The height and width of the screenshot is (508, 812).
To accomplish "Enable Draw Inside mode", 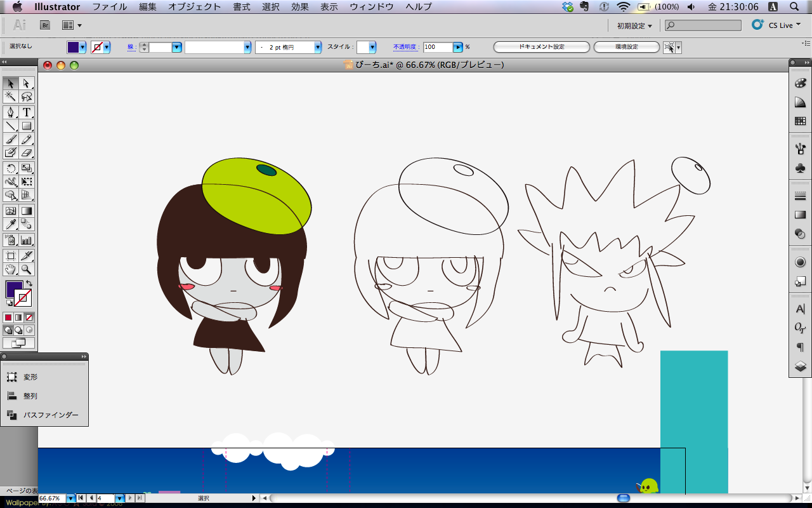I will coord(29,330).
